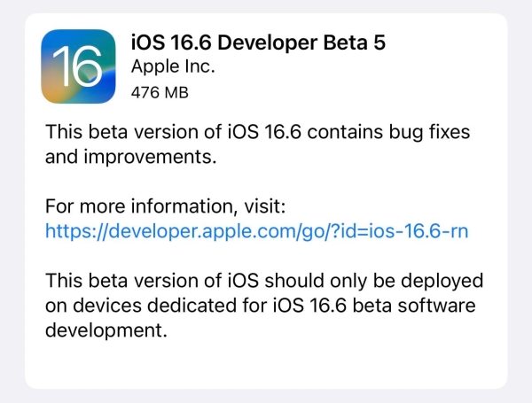Click the word 'Developer' in the title
Viewport: 532px width, 403px height.
coord(268,43)
